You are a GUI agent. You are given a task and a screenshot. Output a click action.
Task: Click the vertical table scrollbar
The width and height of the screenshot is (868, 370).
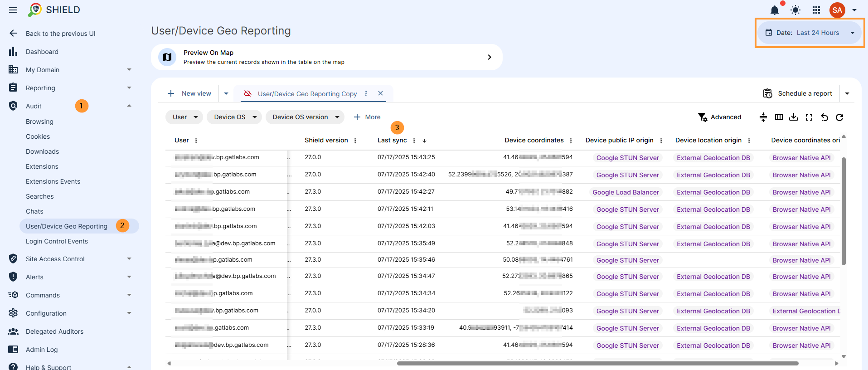(x=844, y=211)
